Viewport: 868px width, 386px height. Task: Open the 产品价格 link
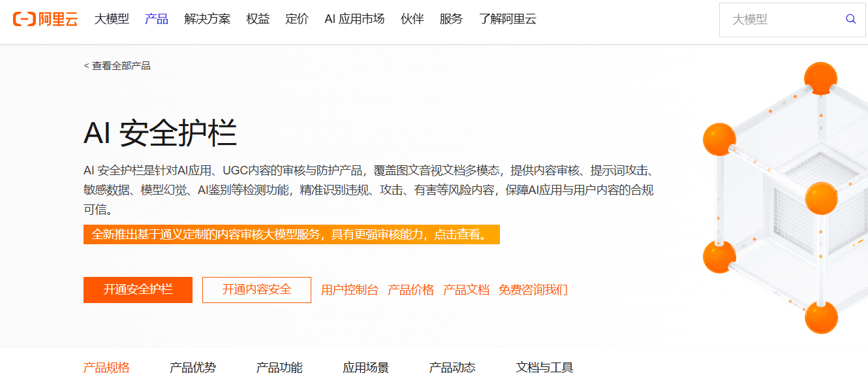pos(411,290)
